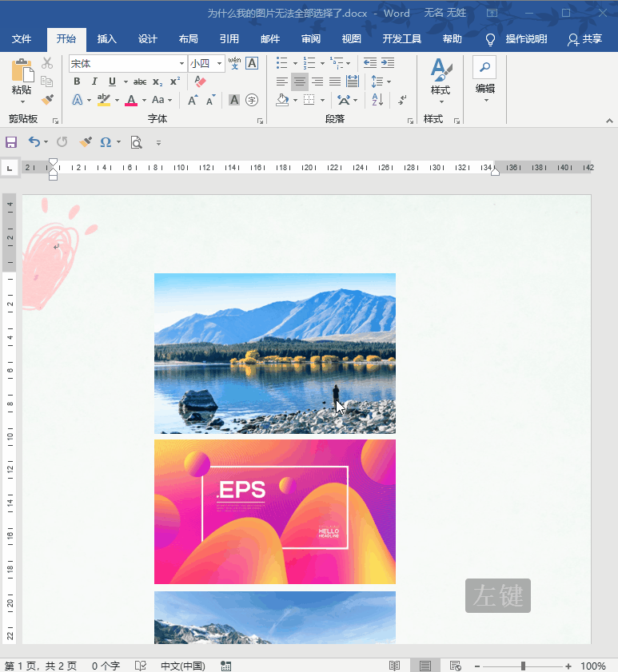
Task: Open the 编辑 editing button in the ribbon
Action: click(484, 78)
